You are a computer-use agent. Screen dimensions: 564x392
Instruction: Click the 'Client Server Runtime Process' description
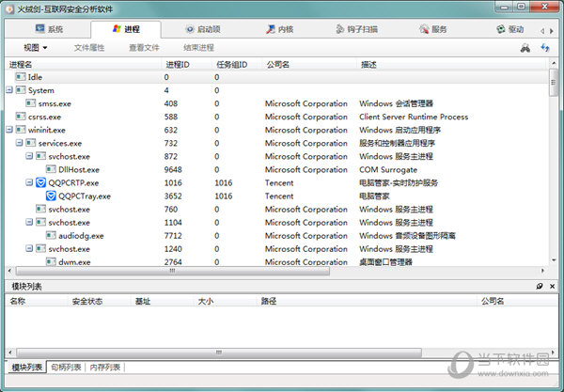coord(414,117)
